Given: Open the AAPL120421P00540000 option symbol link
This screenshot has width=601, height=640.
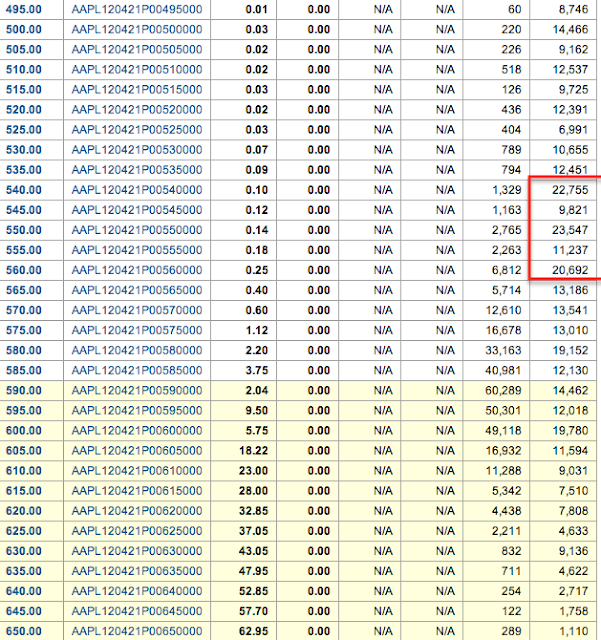Looking at the screenshot, I should (x=137, y=190).
